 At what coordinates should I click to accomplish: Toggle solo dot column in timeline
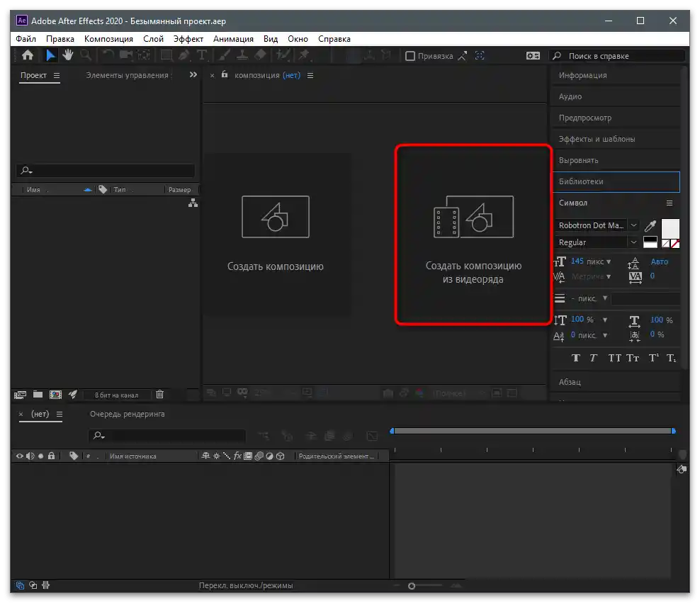(x=40, y=456)
